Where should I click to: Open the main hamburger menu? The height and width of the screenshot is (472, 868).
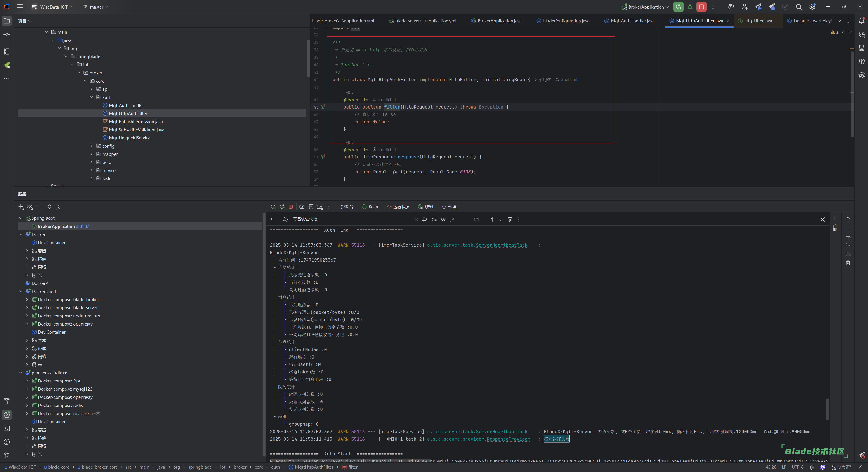tap(20, 7)
